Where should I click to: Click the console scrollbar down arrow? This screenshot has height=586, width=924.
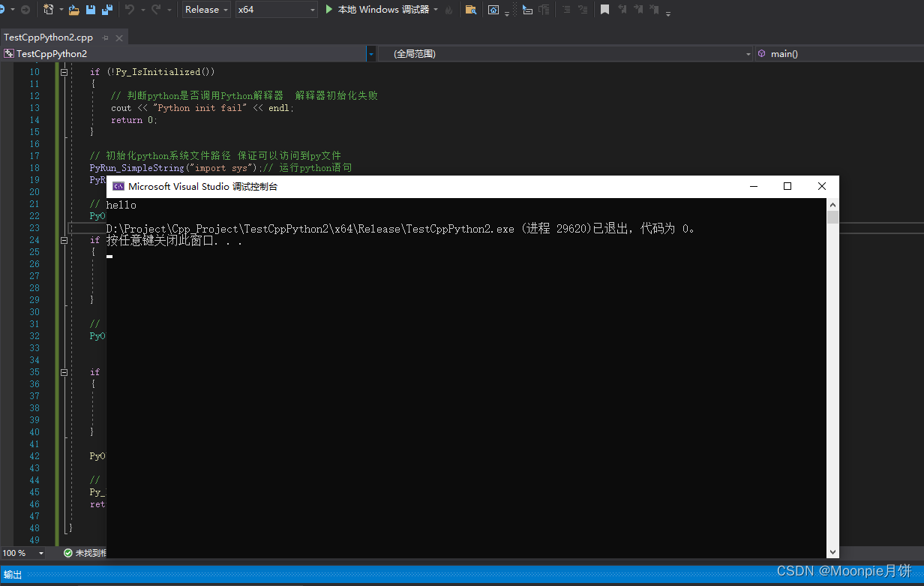click(x=832, y=552)
